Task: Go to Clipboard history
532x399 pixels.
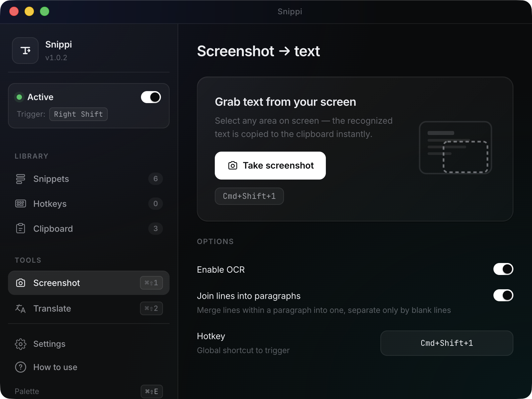Action: [x=89, y=229]
